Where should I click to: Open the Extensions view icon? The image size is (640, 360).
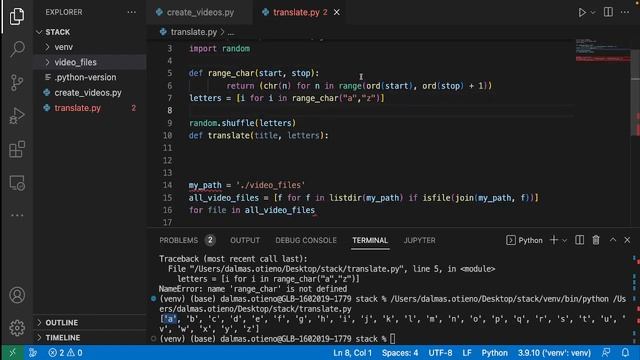pyautogui.click(x=17, y=149)
